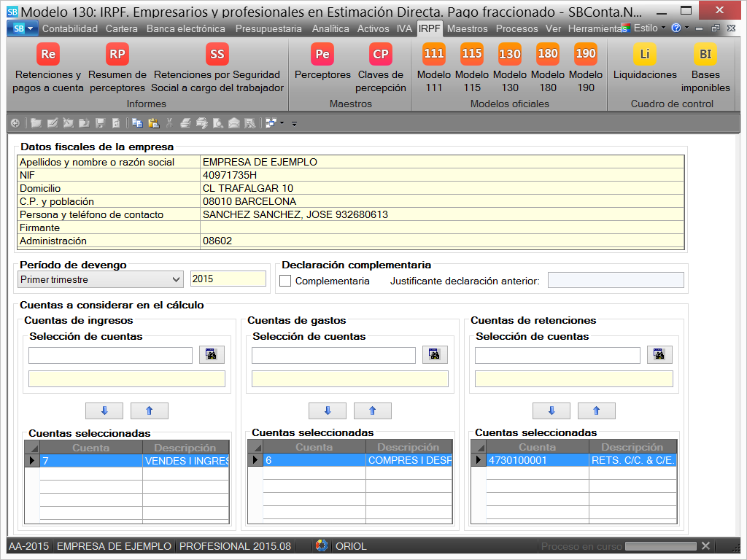
Task: Open the SB application menu dropdown
Action: click(24, 28)
